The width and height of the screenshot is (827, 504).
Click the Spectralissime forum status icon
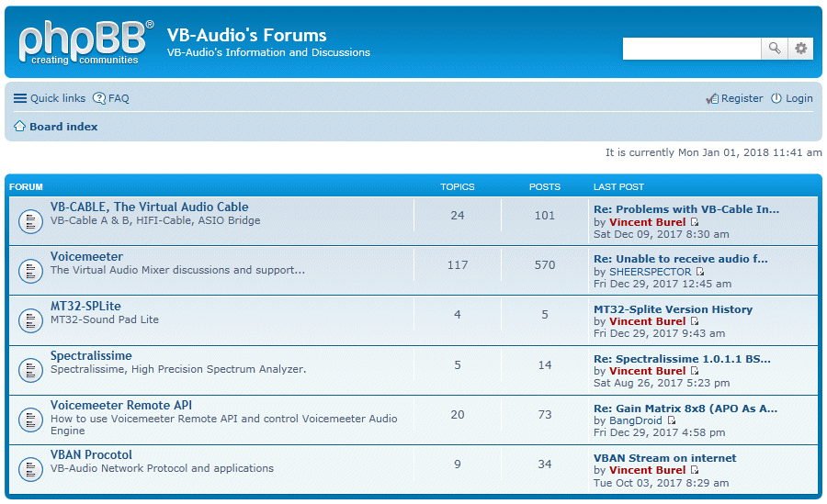click(x=30, y=370)
